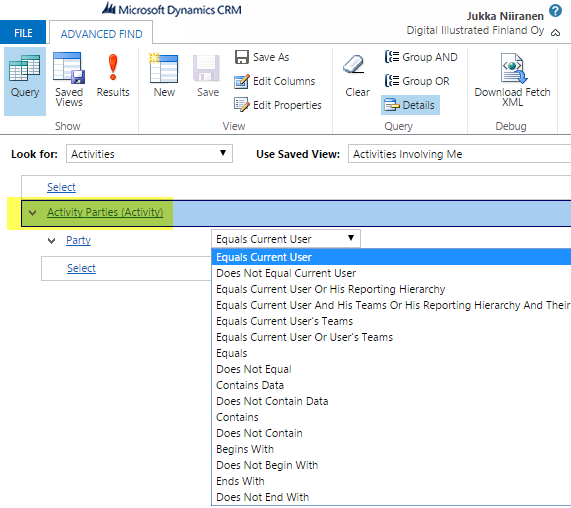Select the Does Not Equal option
Image resolution: width=571 pixels, height=508 pixels.
[391, 369]
